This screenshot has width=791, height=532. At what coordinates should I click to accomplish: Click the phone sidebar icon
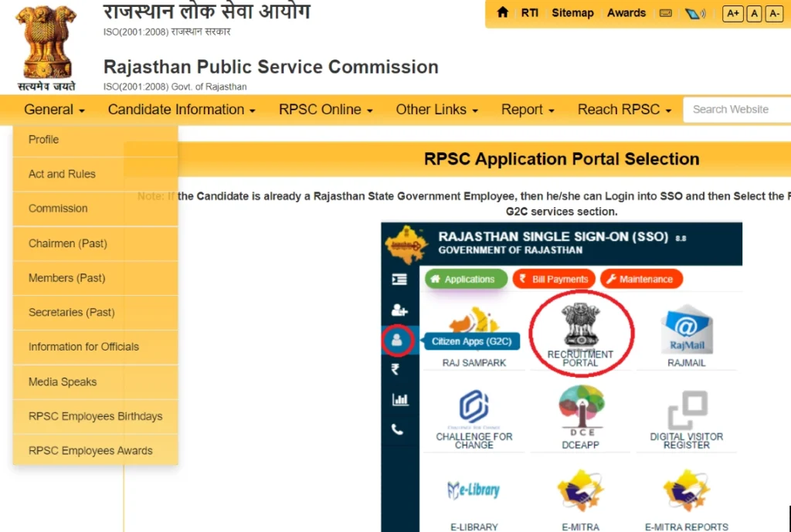tap(398, 429)
